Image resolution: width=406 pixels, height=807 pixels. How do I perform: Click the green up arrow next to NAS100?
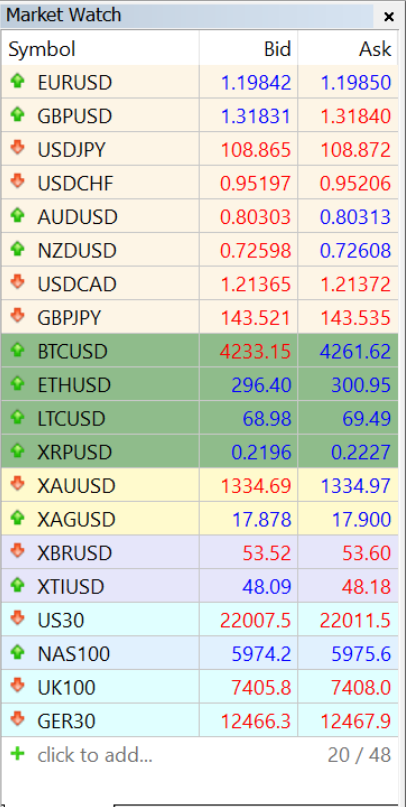tap(17, 653)
